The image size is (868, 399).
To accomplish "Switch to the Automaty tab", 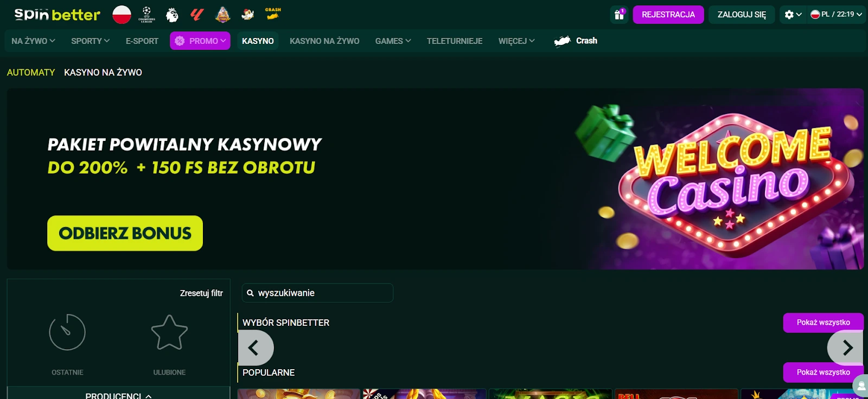I will tap(31, 72).
